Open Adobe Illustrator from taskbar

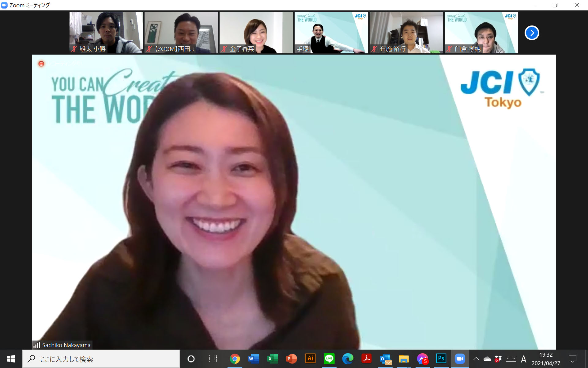tap(310, 358)
